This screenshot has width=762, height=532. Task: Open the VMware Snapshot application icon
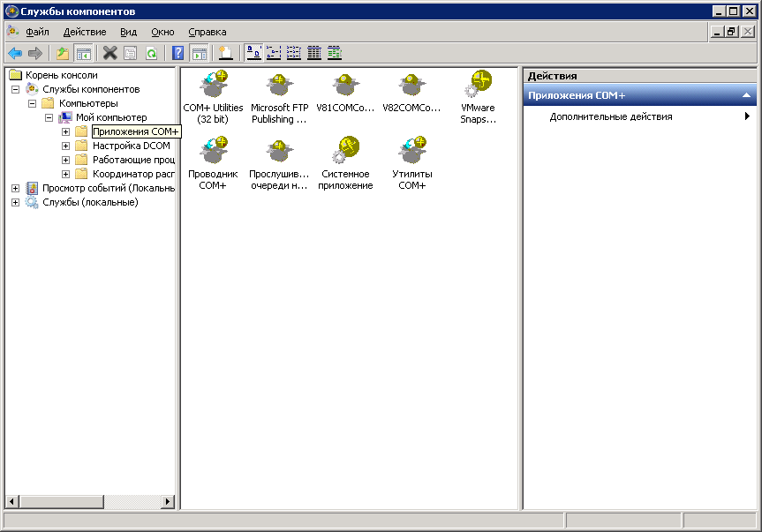(479, 86)
